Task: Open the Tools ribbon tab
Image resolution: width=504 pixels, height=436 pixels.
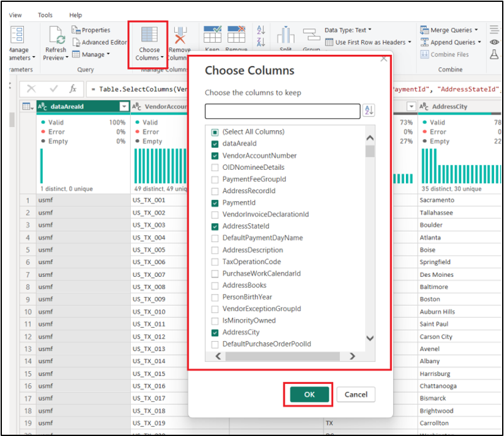Action: click(45, 15)
